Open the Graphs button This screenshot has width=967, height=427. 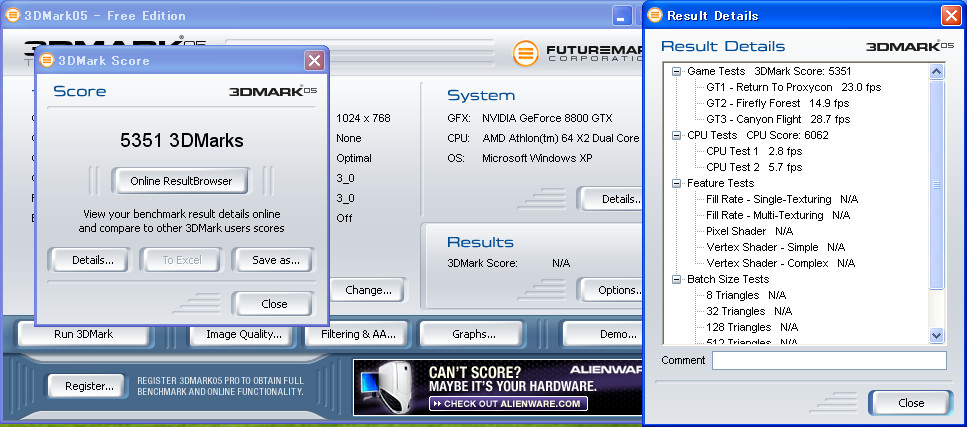click(x=471, y=334)
